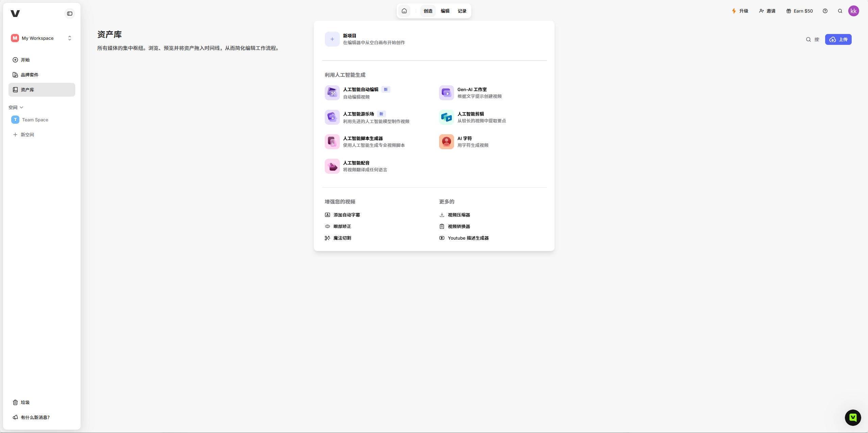The height and width of the screenshot is (433, 868).
Task: Go to 开始 in the sidebar
Action: pos(42,60)
